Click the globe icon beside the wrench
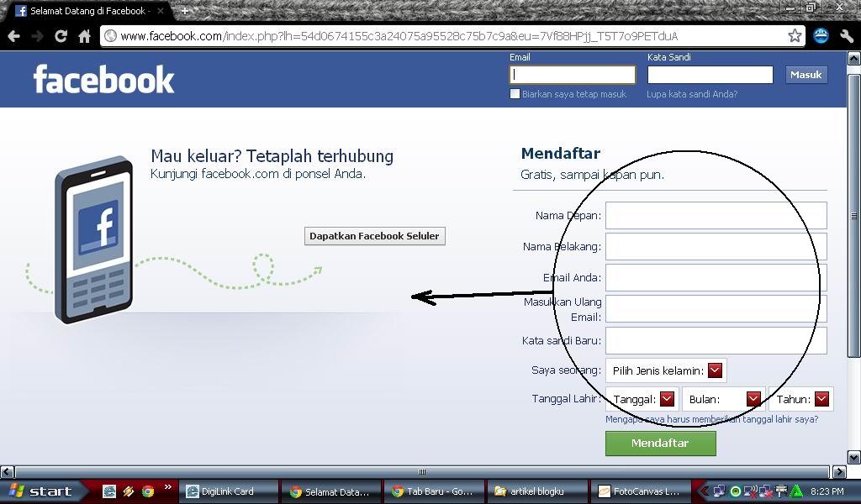 [821, 36]
